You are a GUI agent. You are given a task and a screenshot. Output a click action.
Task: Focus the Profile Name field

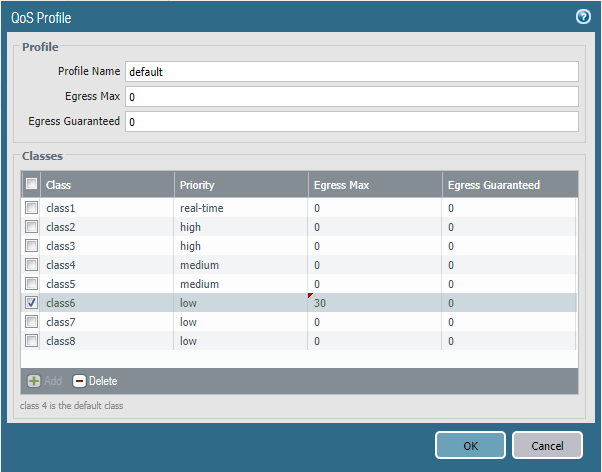pyautogui.click(x=351, y=72)
